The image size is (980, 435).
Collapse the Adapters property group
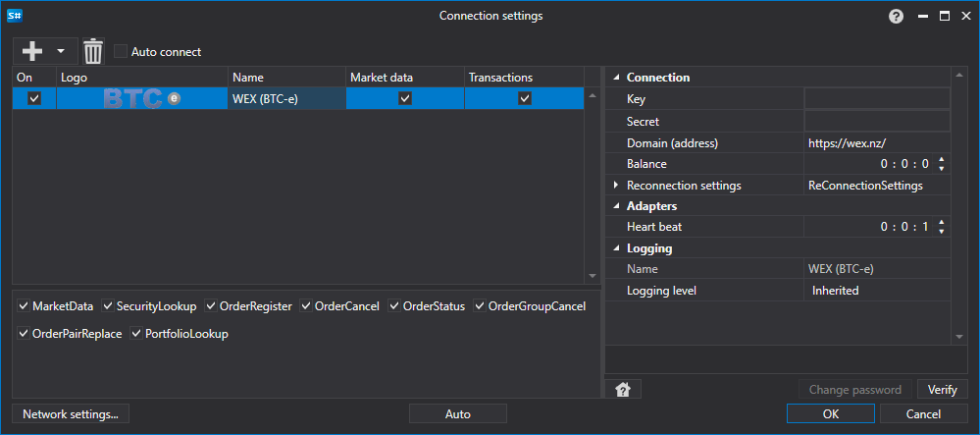tap(616, 206)
